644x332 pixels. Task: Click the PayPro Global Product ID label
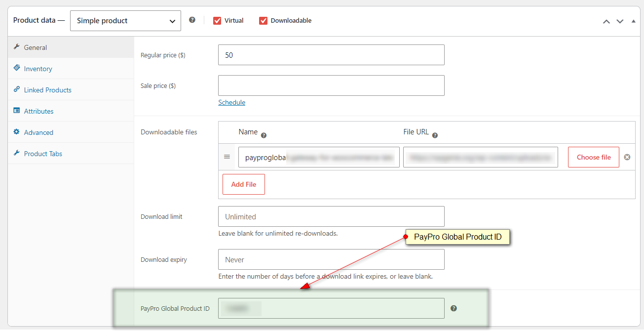(175, 308)
